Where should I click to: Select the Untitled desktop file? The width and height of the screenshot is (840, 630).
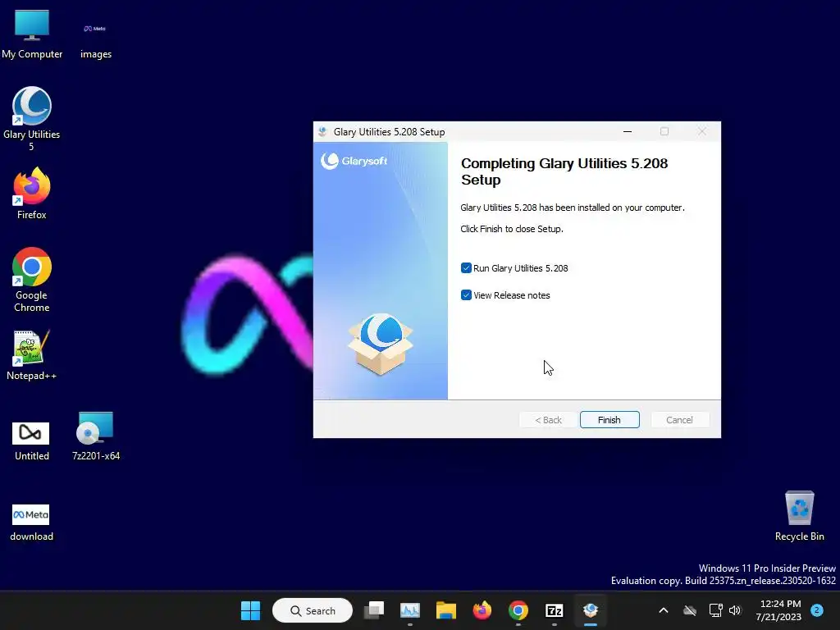[32, 441]
